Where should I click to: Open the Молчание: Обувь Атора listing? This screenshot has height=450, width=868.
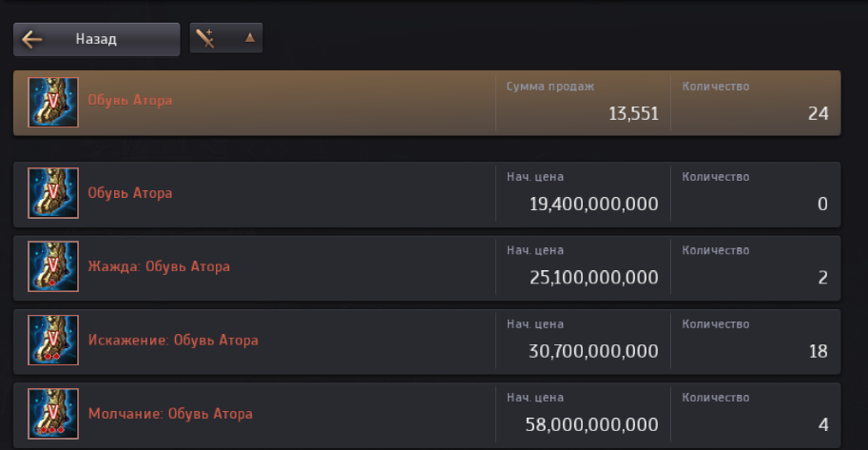click(427, 415)
